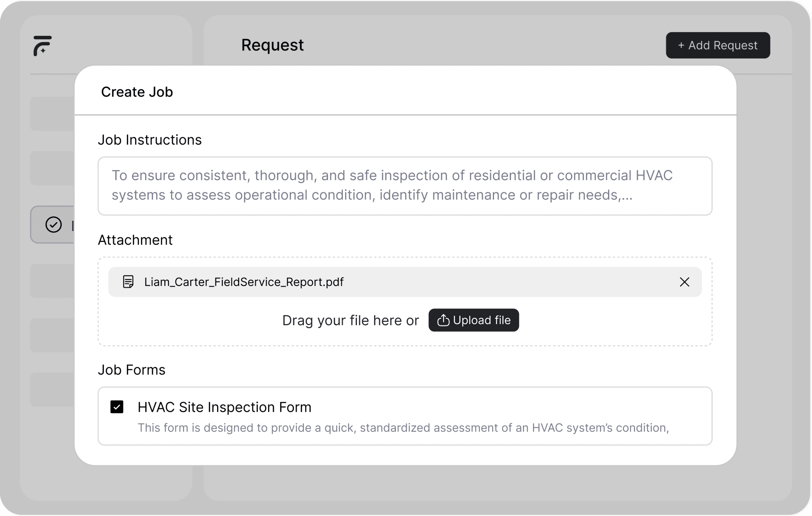Click the Attachment section label
The height and width of the screenshot is (516, 812).
coord(135,240)
